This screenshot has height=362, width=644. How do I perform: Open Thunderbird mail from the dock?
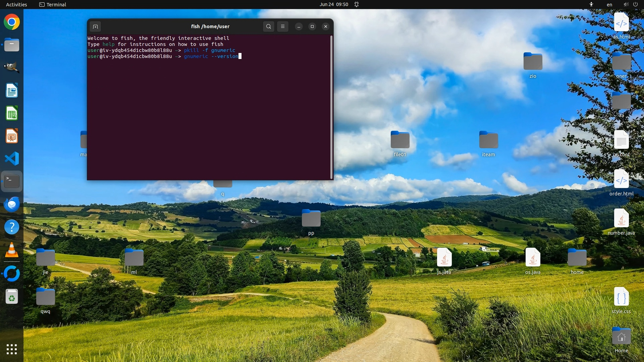(x=12, y=204)
